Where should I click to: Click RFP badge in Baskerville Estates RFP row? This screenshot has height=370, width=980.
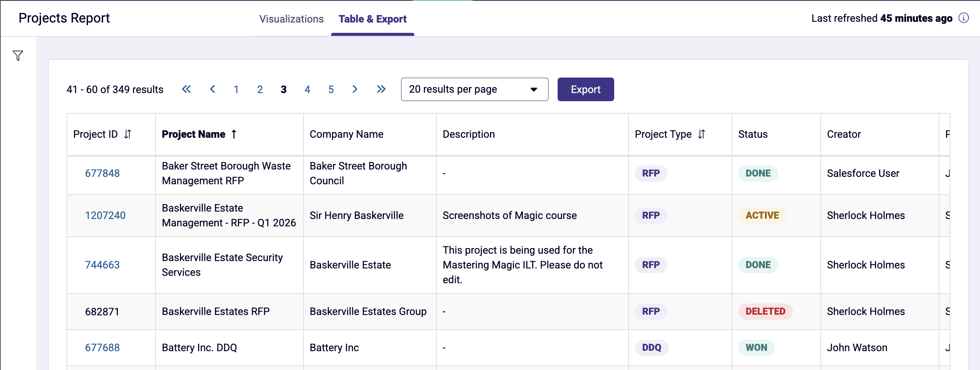coord(651,311)
